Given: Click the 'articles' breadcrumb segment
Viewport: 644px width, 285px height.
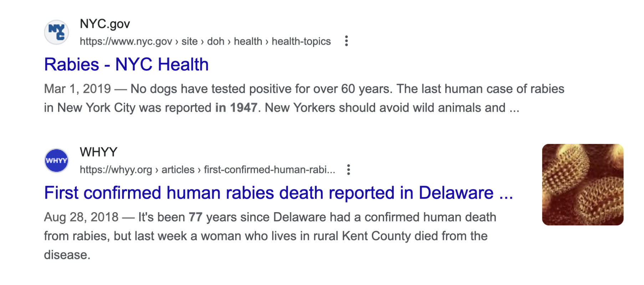Looking at the screenshot, I should [178, 170].
